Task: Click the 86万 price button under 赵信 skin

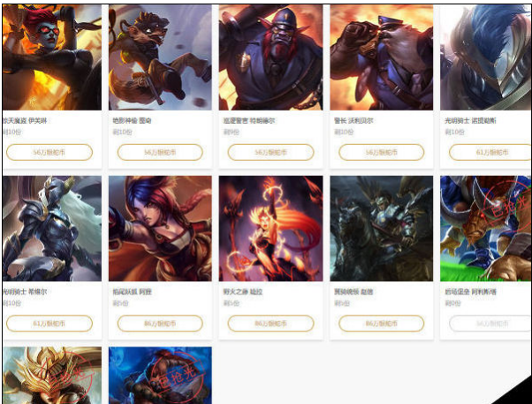Action: (382, 324)
